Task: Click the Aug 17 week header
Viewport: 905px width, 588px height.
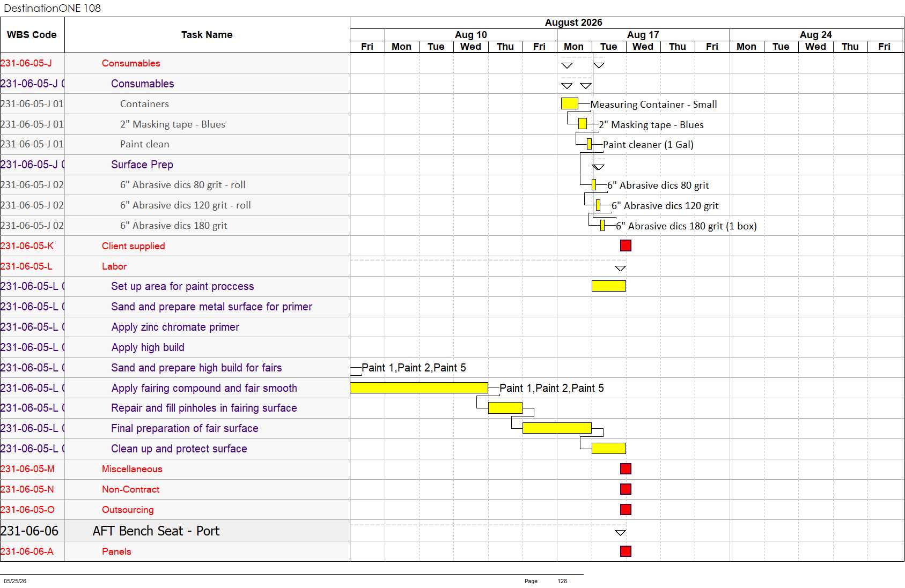Action: coord(643,35)
